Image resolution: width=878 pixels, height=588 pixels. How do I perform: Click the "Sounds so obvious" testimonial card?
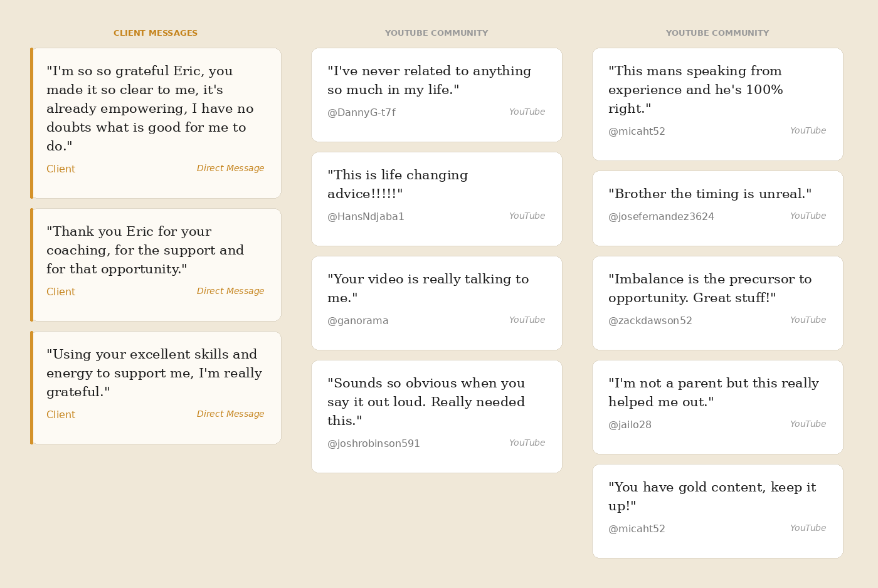(436, 417)
